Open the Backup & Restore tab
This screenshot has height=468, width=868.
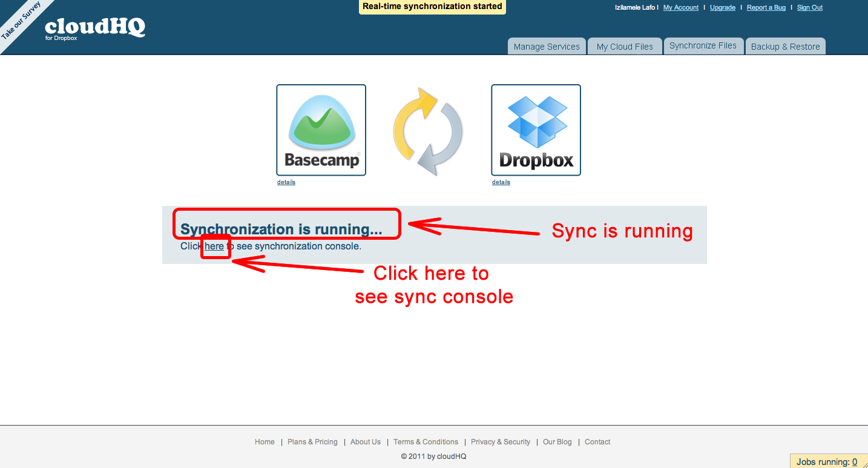786,47
